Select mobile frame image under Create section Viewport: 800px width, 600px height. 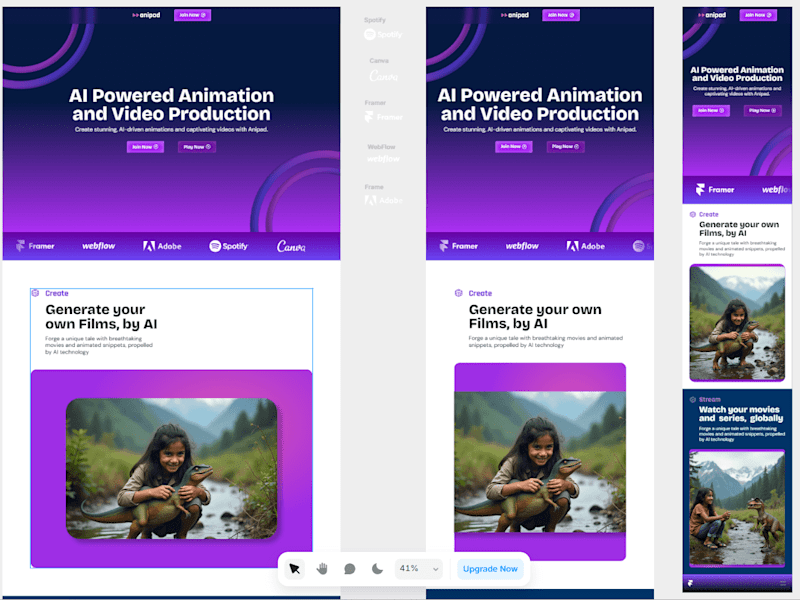(x=737, y=323)
